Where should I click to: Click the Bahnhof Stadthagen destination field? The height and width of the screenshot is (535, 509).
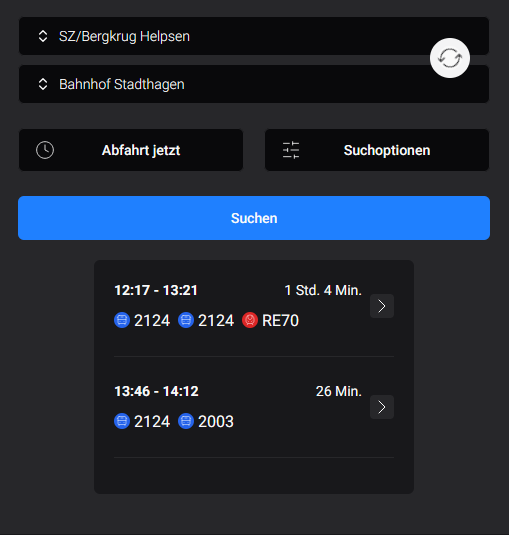click(x=254, y=84)
